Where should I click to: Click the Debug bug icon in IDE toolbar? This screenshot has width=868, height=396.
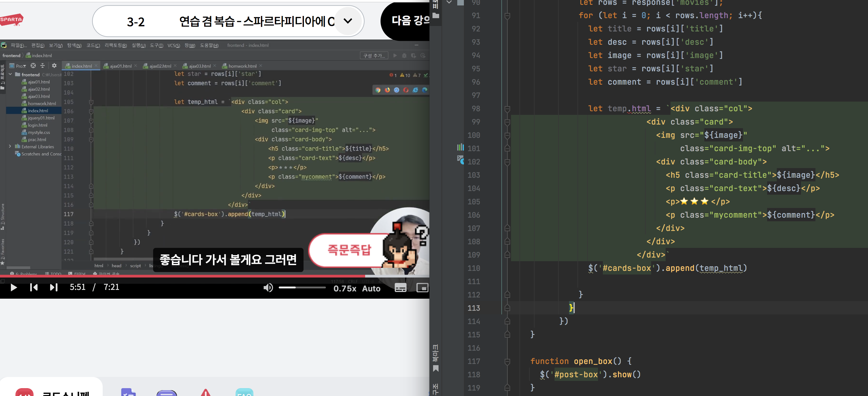(x=404, y=56)
